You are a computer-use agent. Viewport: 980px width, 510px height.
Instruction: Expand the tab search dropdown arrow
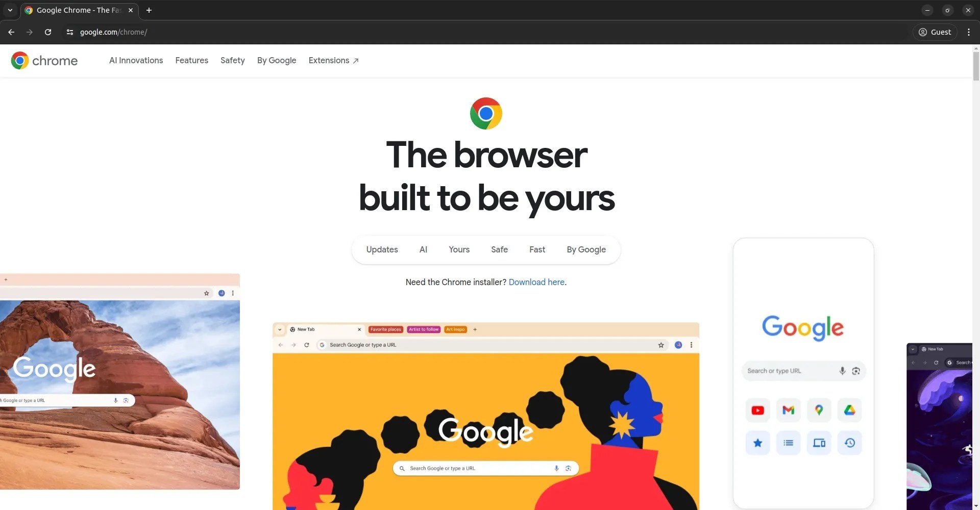tap(10, 10)
